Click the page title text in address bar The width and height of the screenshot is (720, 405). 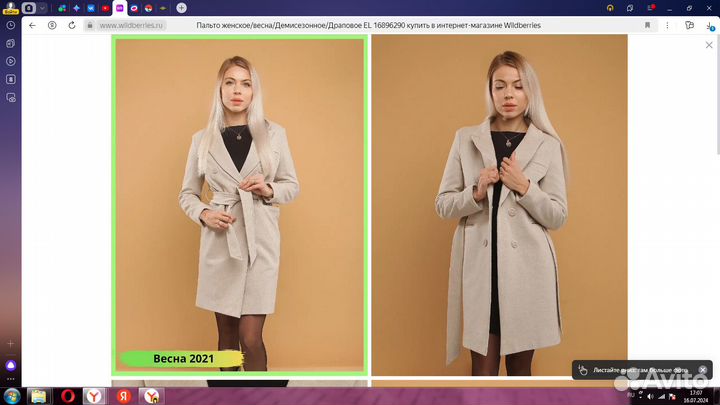(368, 25)
